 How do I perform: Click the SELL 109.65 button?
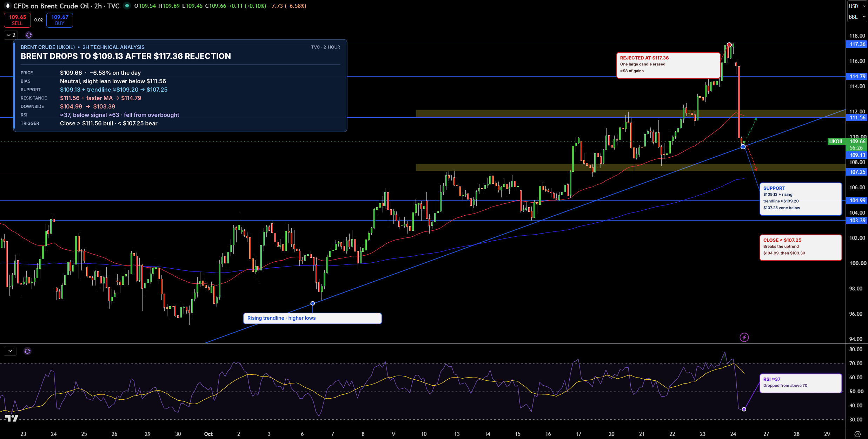pyautogui.click(x=17, y=20)
